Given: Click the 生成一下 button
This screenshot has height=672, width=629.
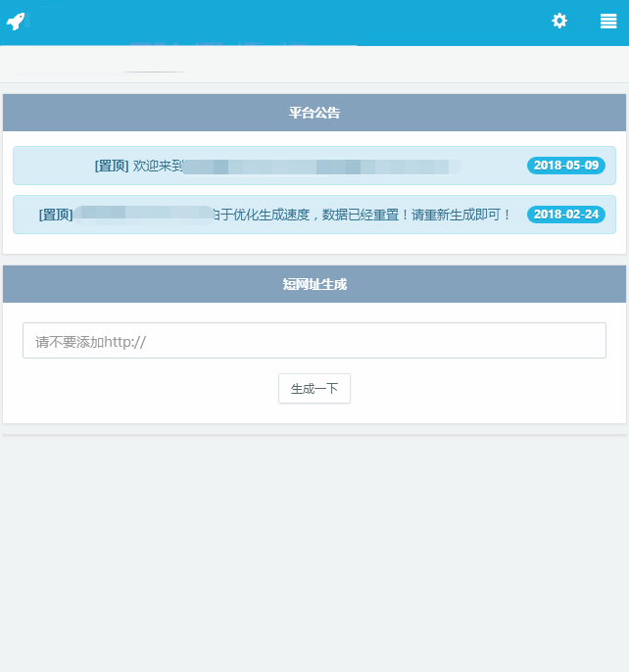Looking at the screenshot, I should click(x=314, y=389).
